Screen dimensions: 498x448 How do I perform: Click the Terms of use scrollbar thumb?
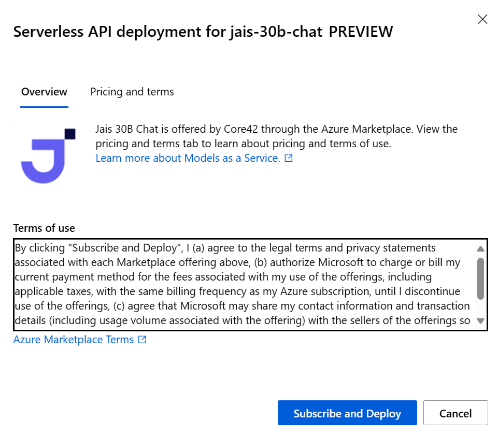click(480, 278)
